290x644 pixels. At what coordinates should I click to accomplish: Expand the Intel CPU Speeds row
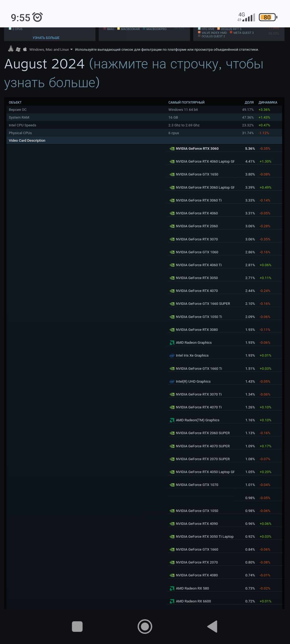(144, 125)
